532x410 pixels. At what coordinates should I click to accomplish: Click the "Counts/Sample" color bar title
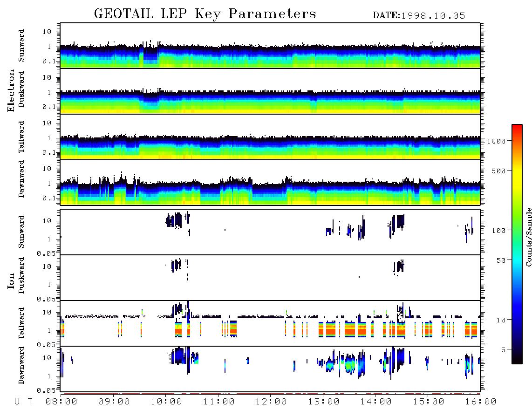(528, 237)
